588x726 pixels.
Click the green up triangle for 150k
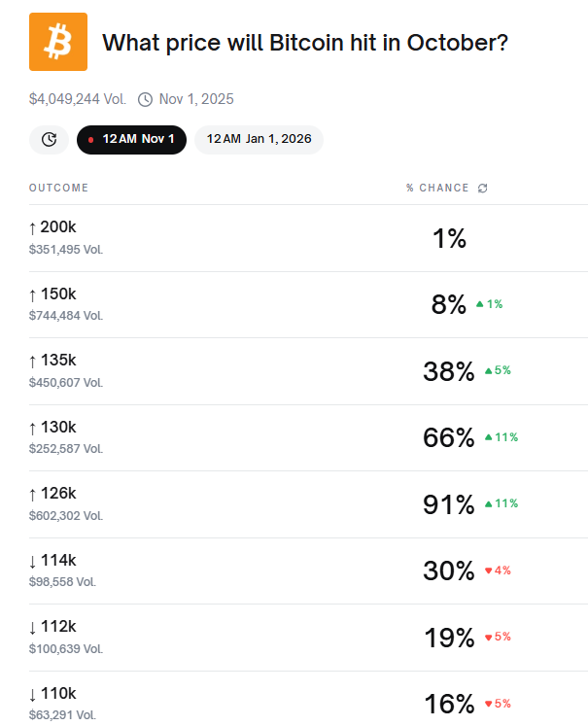[479, 304]
